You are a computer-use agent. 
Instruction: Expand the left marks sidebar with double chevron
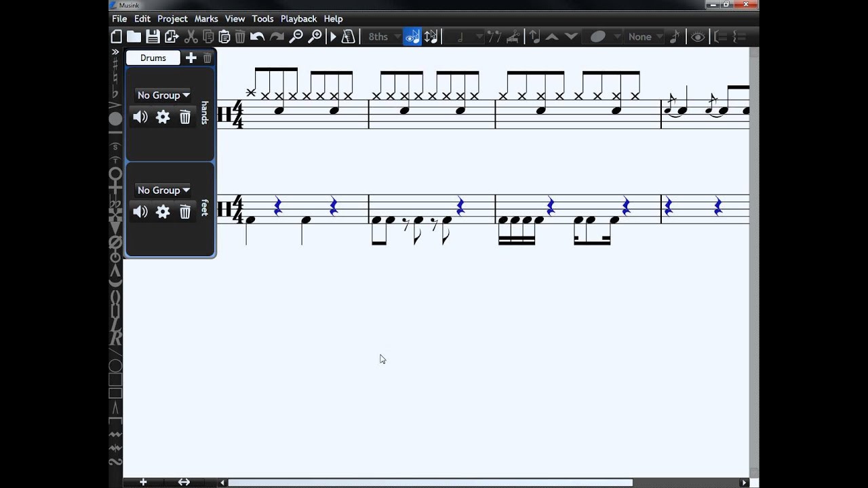[x=115, y=52]
